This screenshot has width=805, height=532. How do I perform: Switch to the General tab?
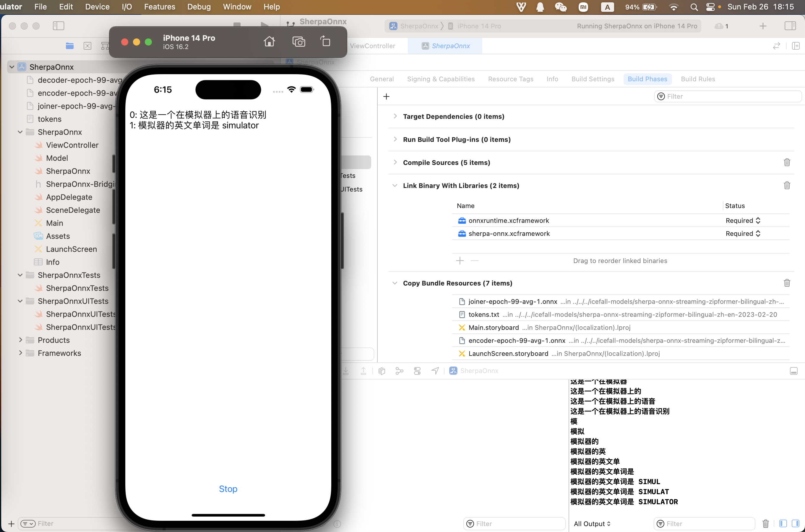click(x=382, y=79)
